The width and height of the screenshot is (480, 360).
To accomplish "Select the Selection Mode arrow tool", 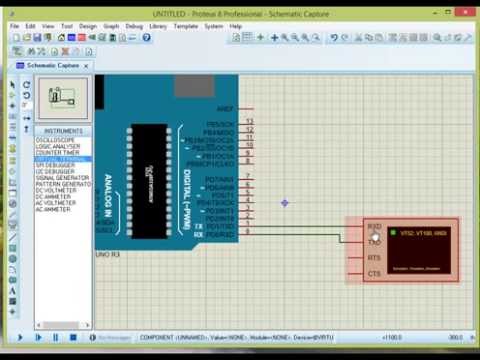I will click(12, 85).
